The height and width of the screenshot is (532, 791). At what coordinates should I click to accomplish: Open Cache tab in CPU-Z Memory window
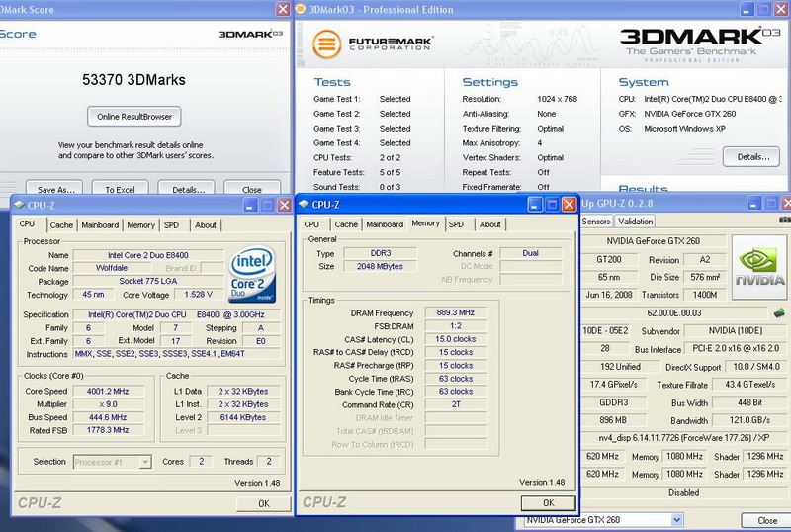(x=346, y=224)
